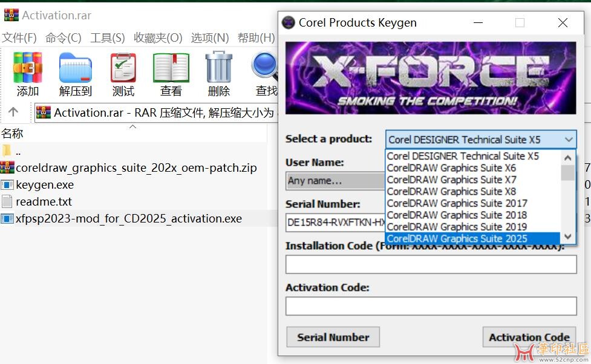Click the View (查看) book icon
591x364 pixels.
(171, 68)
